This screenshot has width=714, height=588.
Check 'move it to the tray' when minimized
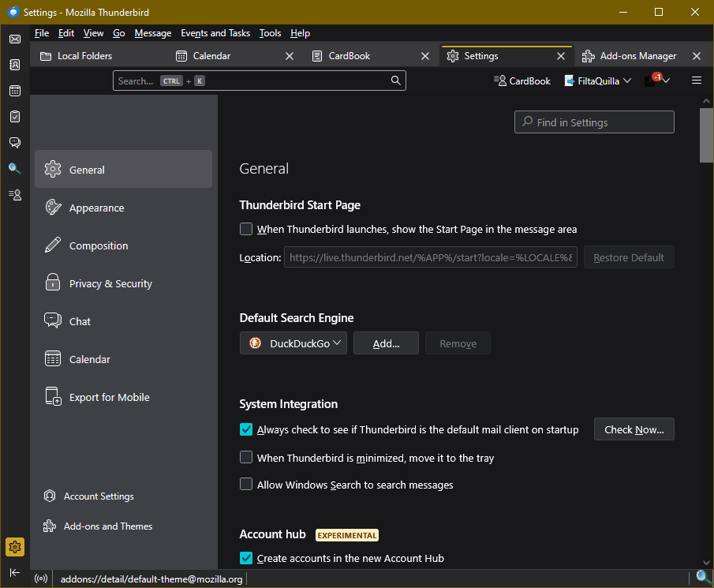coord(246,458)
